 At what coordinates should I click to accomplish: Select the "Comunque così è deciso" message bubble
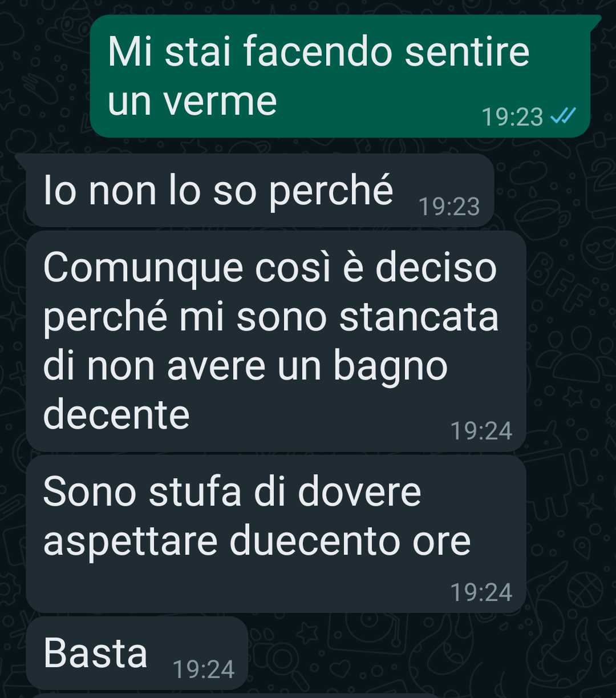click(x=276, y=341)
